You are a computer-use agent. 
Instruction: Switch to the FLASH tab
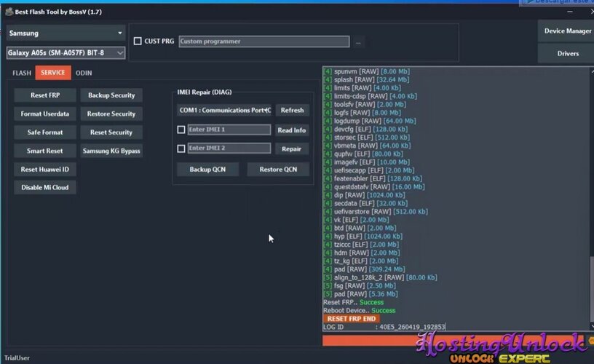[x=22, y=73]
